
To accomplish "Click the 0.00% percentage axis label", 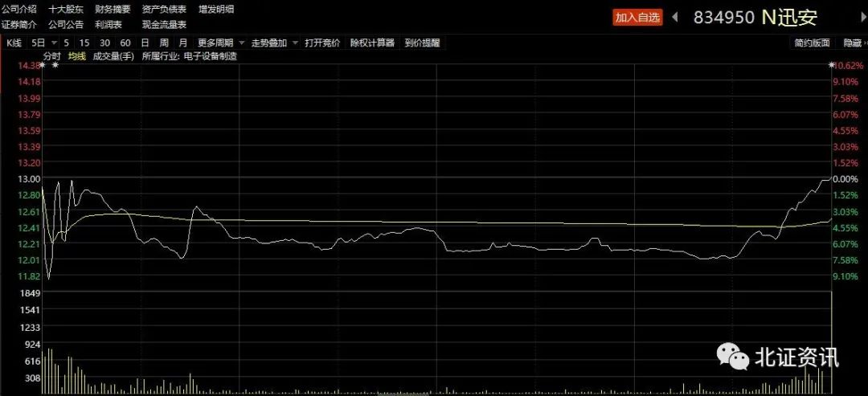I will tap(846, 178).
